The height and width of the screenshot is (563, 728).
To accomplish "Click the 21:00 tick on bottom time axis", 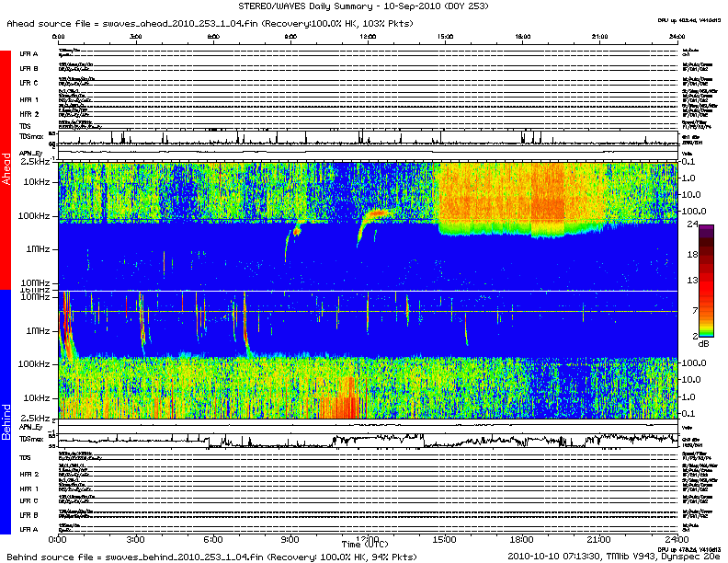I will click(x=599, y=537).
